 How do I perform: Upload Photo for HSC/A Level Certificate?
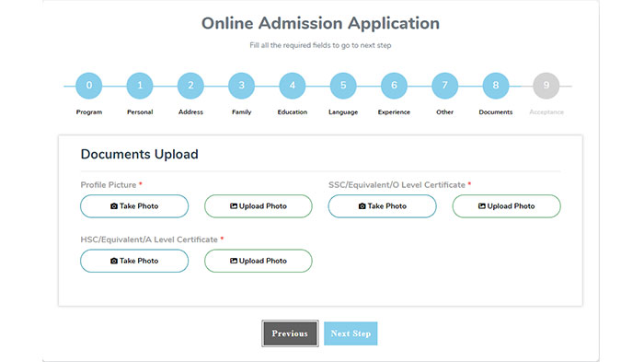pos(259,261)
